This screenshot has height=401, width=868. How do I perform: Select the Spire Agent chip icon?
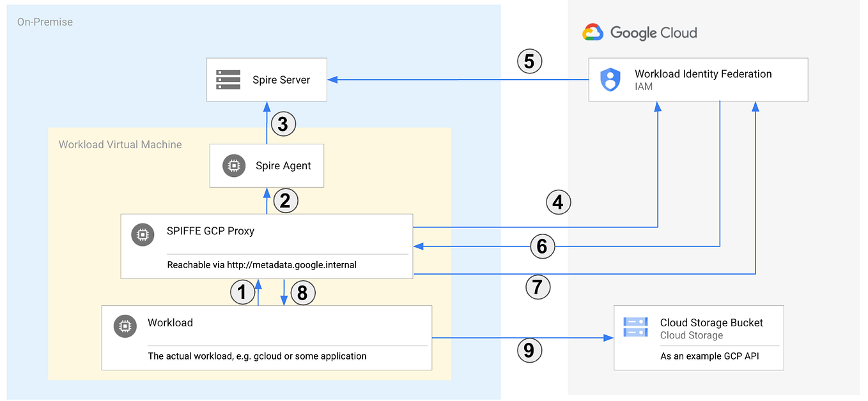(234, 165)
